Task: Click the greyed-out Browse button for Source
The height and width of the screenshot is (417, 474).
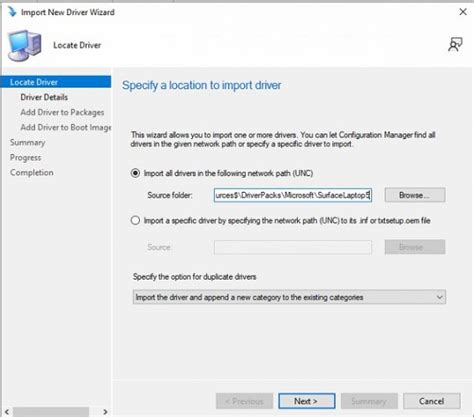Action: click(x=415, y=247)
